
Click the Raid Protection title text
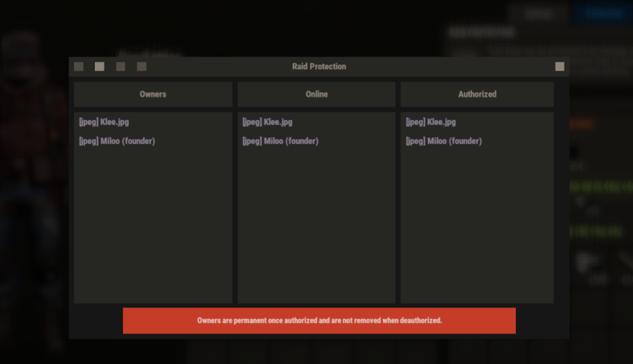click(319, 66)
